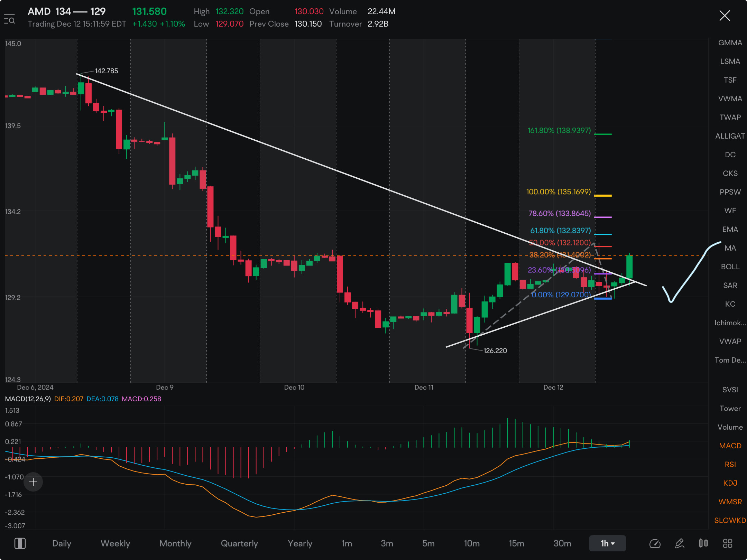Switch to the Quarterly timeframe
747x560 pixels.
point(239,543)
